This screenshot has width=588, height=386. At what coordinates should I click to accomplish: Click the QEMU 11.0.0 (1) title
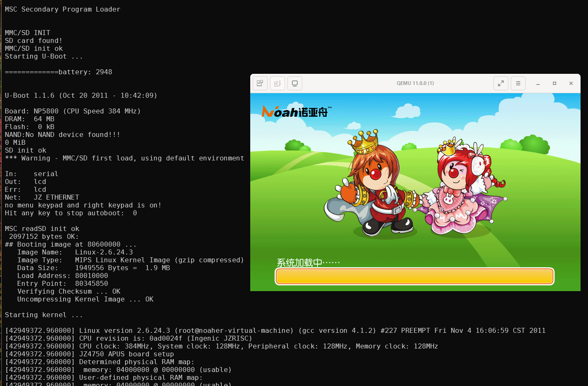tap(415, 83)
